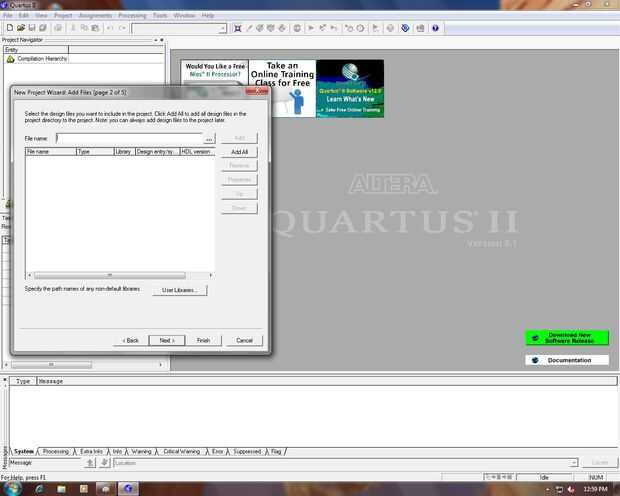Click the Design entry column header

(x=157, y=151)
